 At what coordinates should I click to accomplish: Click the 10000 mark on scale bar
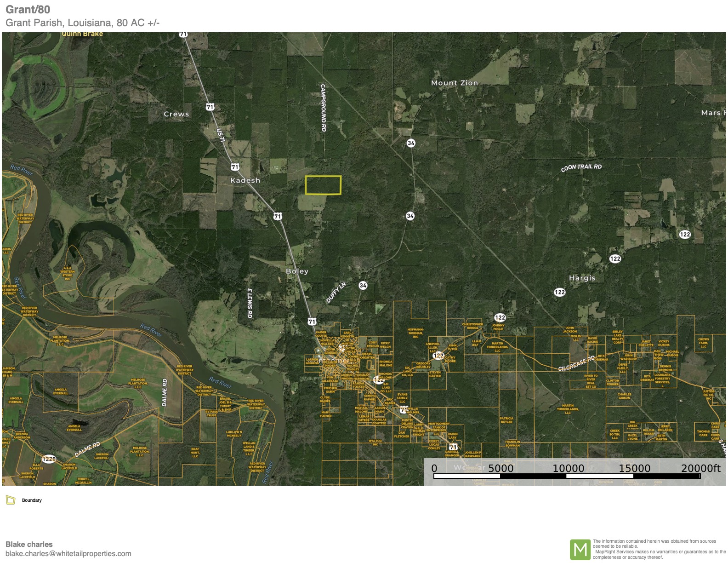pos(568,468)
